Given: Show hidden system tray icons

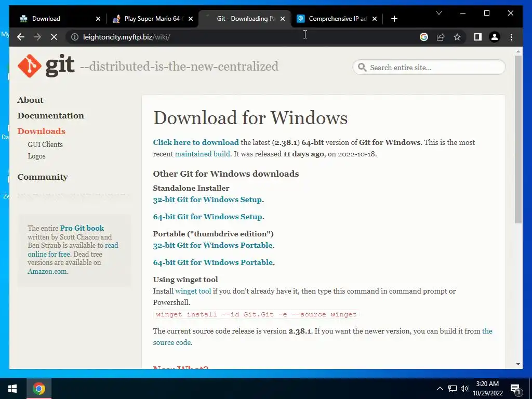Looking at the screenshot, I should coord(440,389).
